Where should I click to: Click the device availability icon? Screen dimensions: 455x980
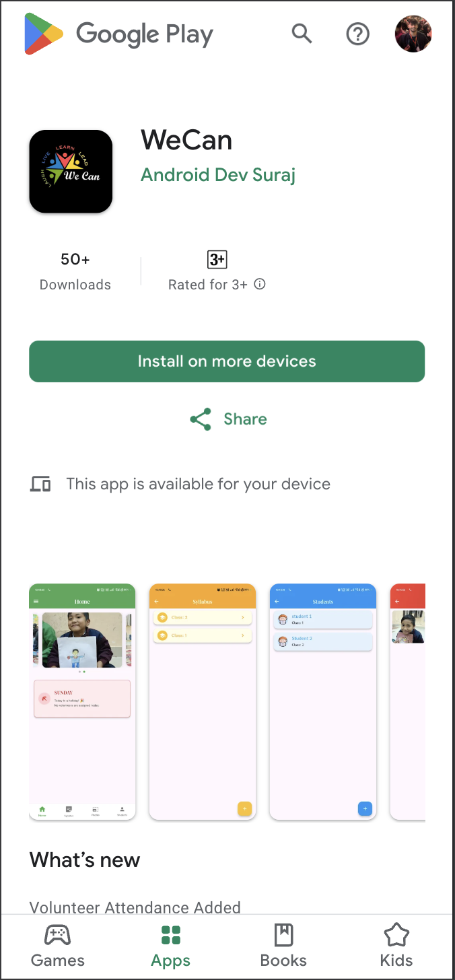click(x=41, y=484)
